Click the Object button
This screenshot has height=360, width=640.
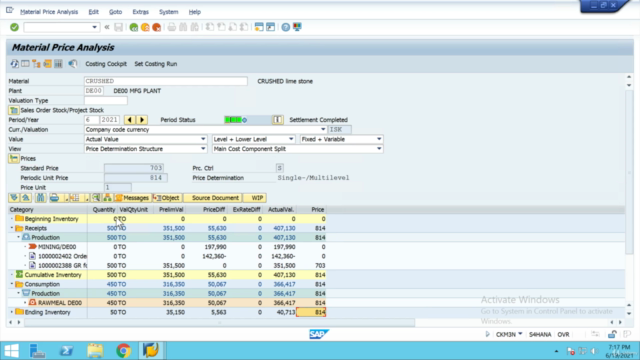(x=167, y=198)
